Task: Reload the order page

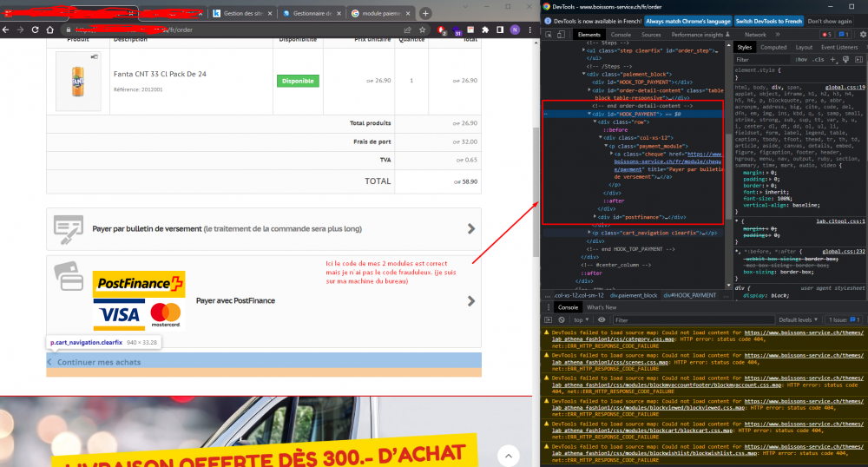Action: (x=35, y=30)
